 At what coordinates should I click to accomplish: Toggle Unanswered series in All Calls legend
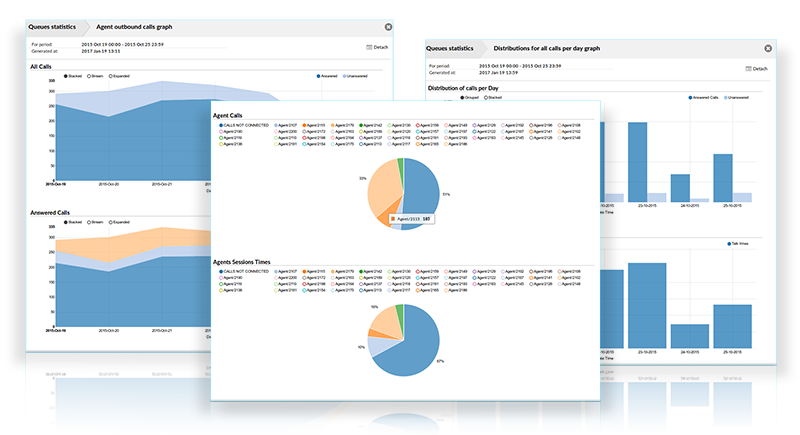click(355, 76)
